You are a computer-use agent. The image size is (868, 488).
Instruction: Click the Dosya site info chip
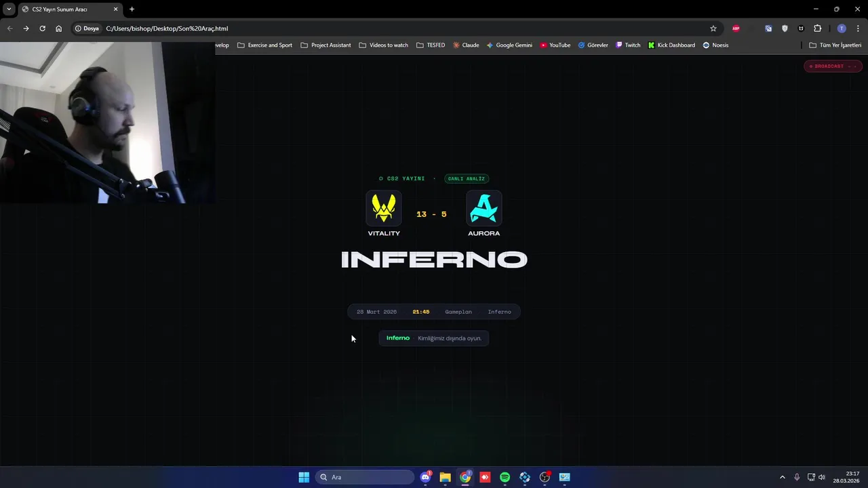[87, 28]
